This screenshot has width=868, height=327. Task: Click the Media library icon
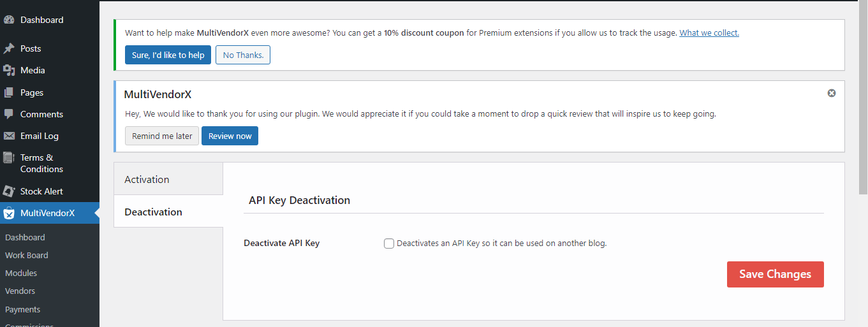click(9, 70)
